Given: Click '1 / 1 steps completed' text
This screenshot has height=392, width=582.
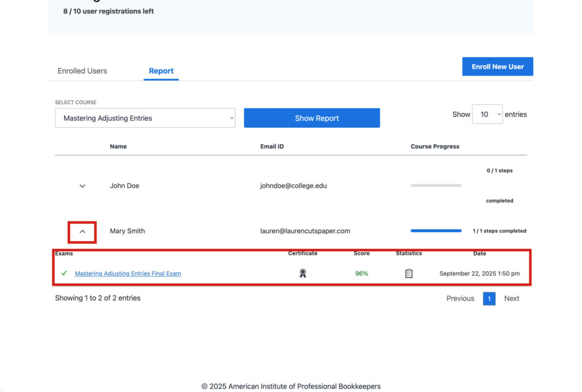Looking at the screenshot, I should pyautogui.click(x=499, y=231).
